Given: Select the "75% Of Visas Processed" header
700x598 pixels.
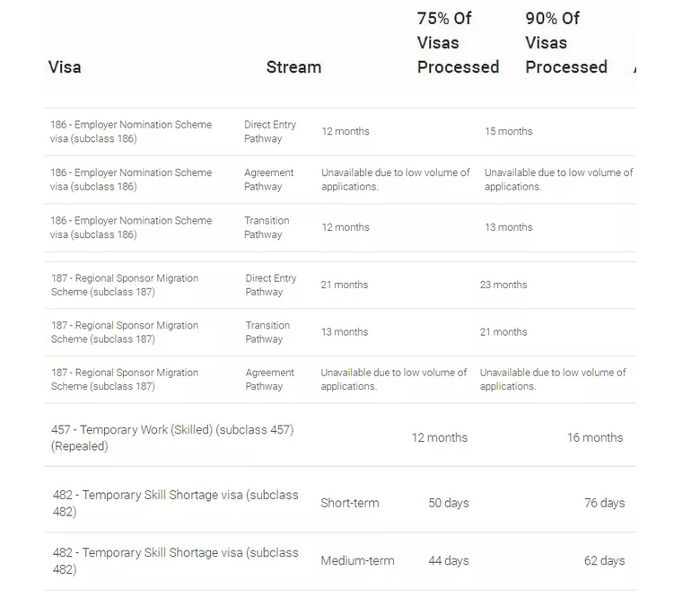Looking at the screenshot, I should (x=458, y=42).
